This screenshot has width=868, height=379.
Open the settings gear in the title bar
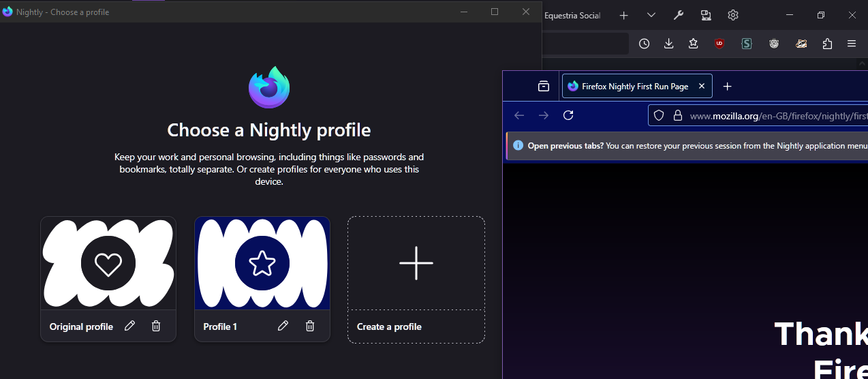point(733,15)
